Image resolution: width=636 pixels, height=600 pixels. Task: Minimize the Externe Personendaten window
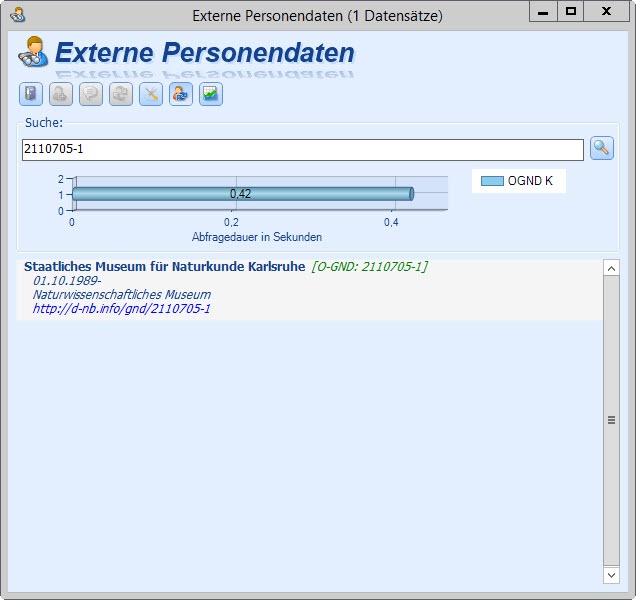click(543, 12)
